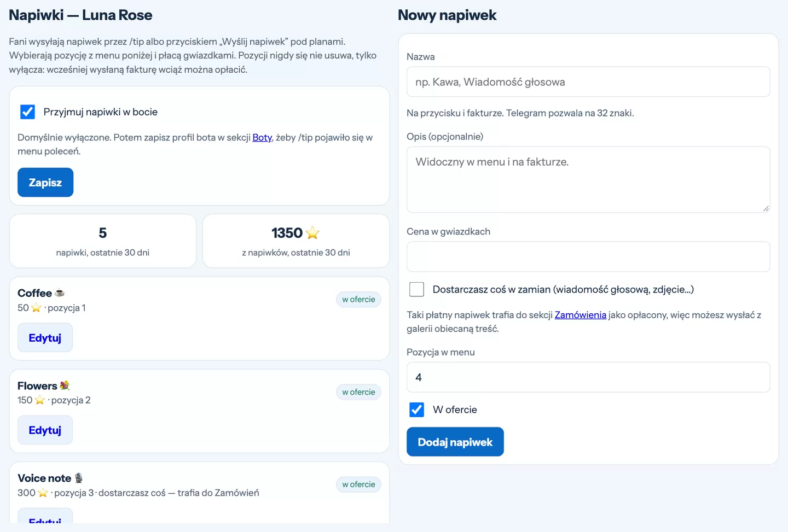The height and width of the screenshot is (532, 788).
Task: Edit the Flowers tip item
Action: 45,430
